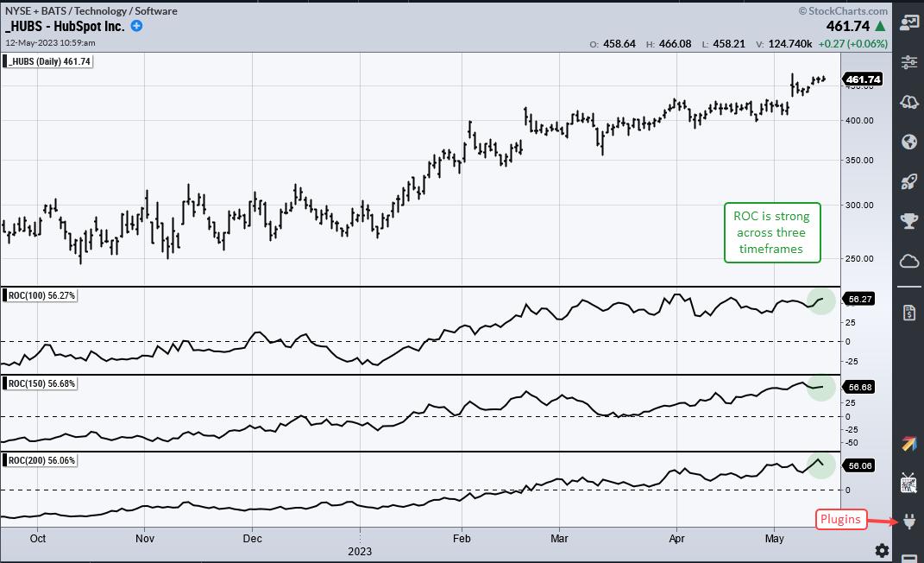Open chart settings gear icon
This screenshot has height=563, width=924.
883,551
